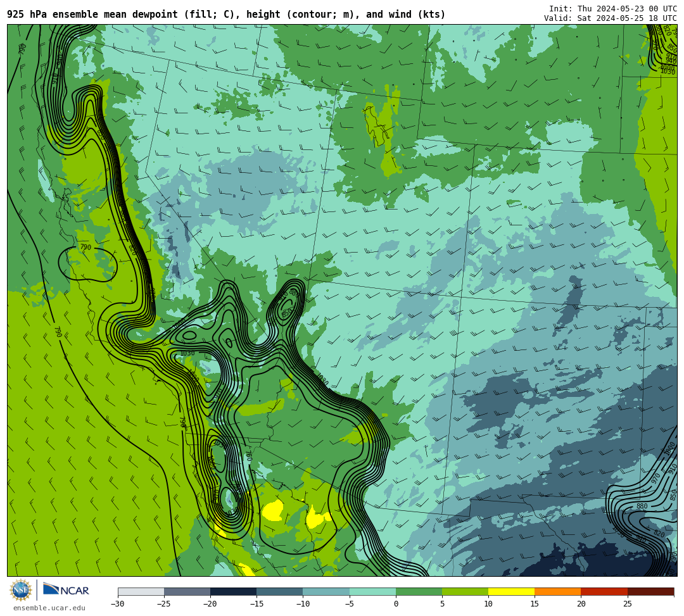The height and width of the screenshot is (616, 684).
Task: Select the 15 to 20 orange swatch
Action: 558,591
